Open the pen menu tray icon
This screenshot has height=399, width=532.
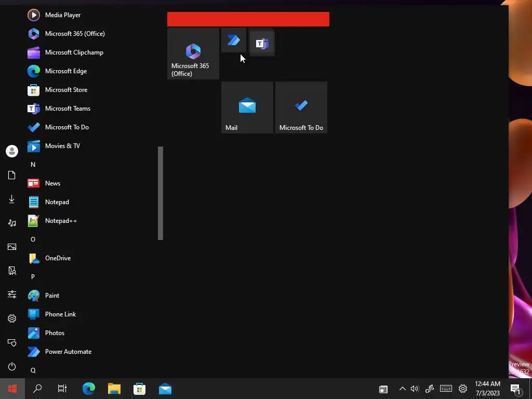pos(430,389)
